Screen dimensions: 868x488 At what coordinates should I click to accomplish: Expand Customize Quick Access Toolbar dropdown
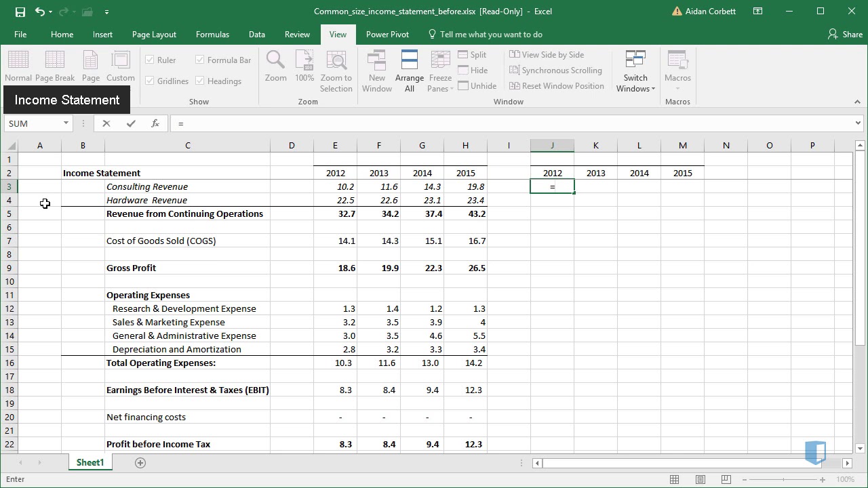point(106,12)
